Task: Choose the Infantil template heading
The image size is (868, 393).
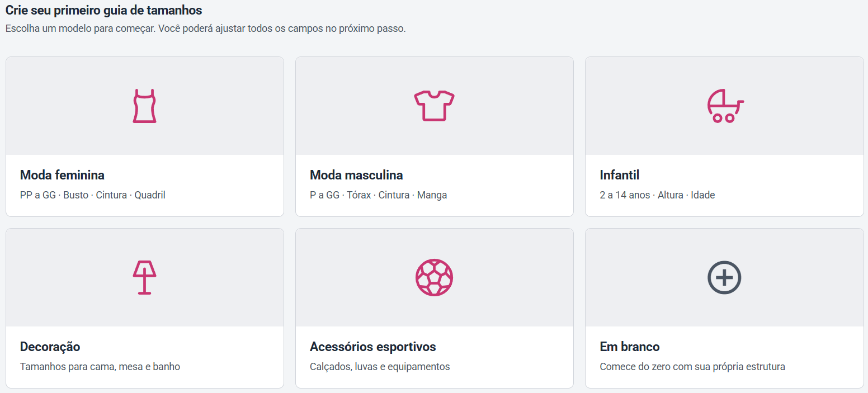Action: (x=620, y=175)
